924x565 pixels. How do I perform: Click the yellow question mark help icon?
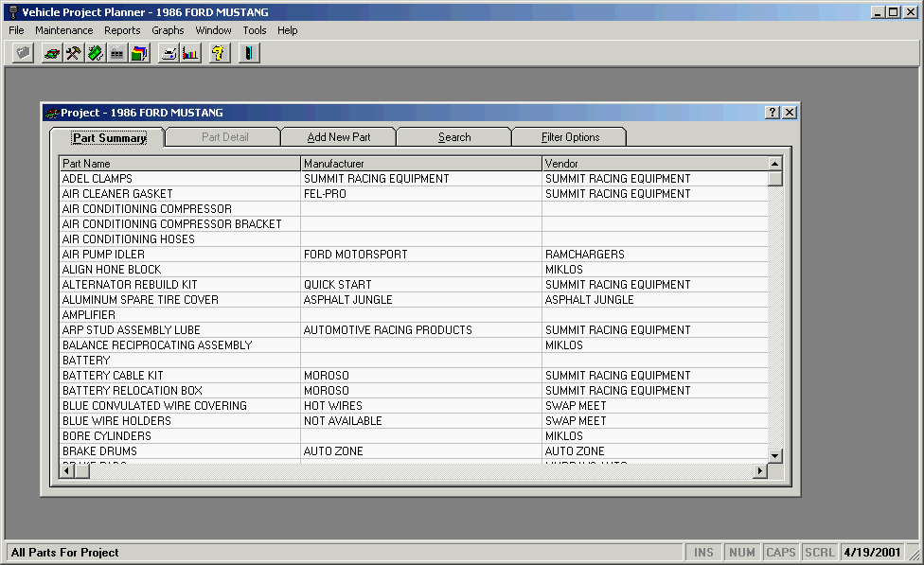(x=220, y=54)
